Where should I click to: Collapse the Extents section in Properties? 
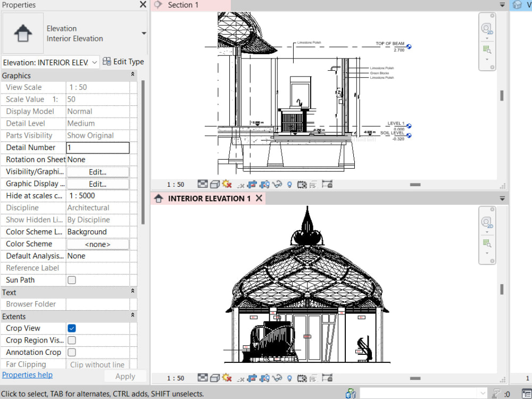click(132, 316)
